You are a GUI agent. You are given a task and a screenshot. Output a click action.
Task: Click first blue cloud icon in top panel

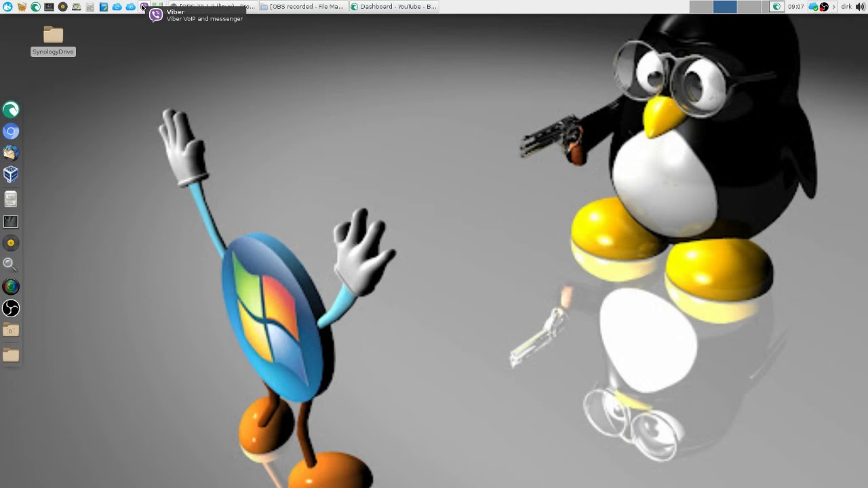click(x=117, y=7)
